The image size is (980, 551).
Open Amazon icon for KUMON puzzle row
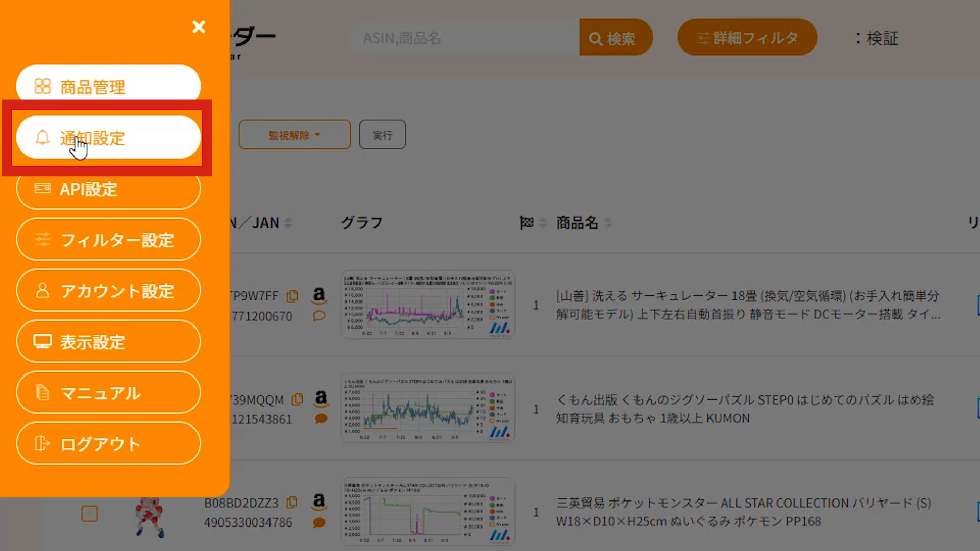click(321, 398)
